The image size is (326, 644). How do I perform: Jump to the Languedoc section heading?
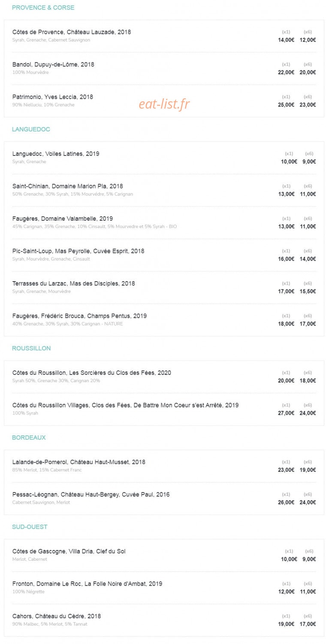[x=31, y=129]
